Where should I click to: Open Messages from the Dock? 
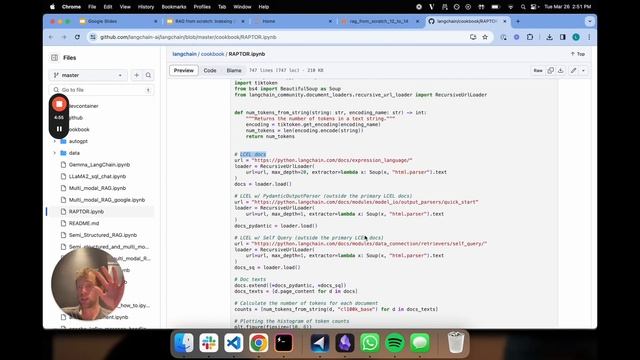point(420,343)
